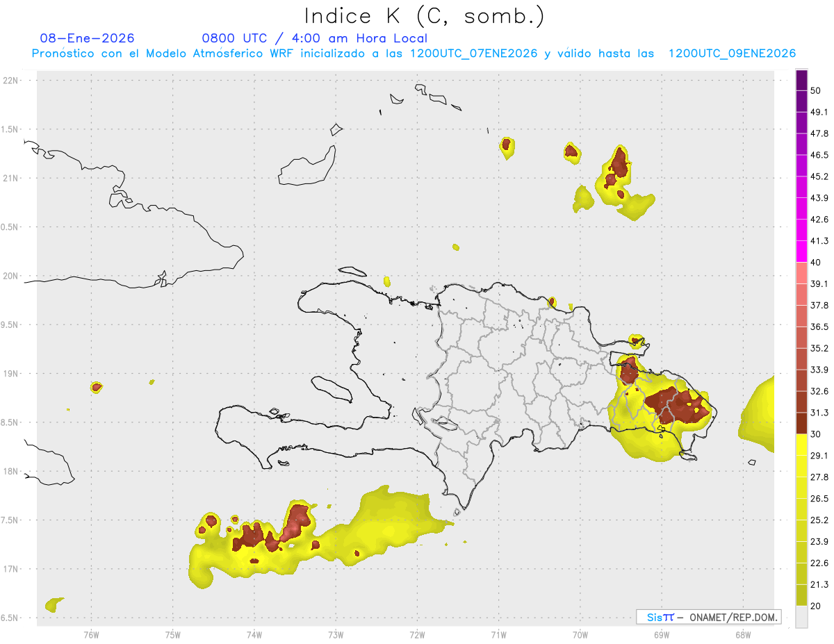Click the "18N" latitude label

(x=10, y=471)
